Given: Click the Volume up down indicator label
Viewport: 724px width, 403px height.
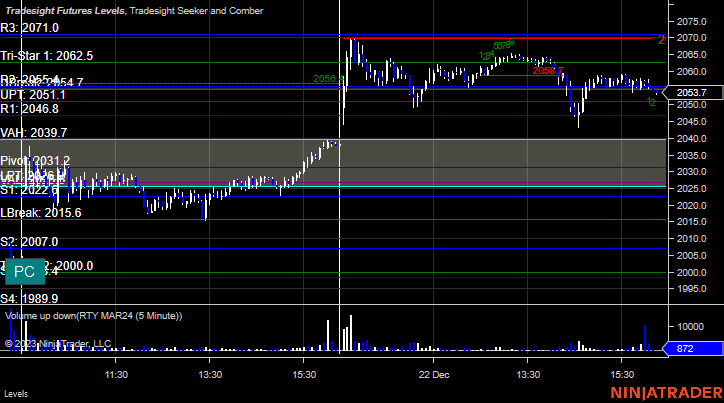Looking at the screenshot, I should pyautogui.click(x=94, y=316).
